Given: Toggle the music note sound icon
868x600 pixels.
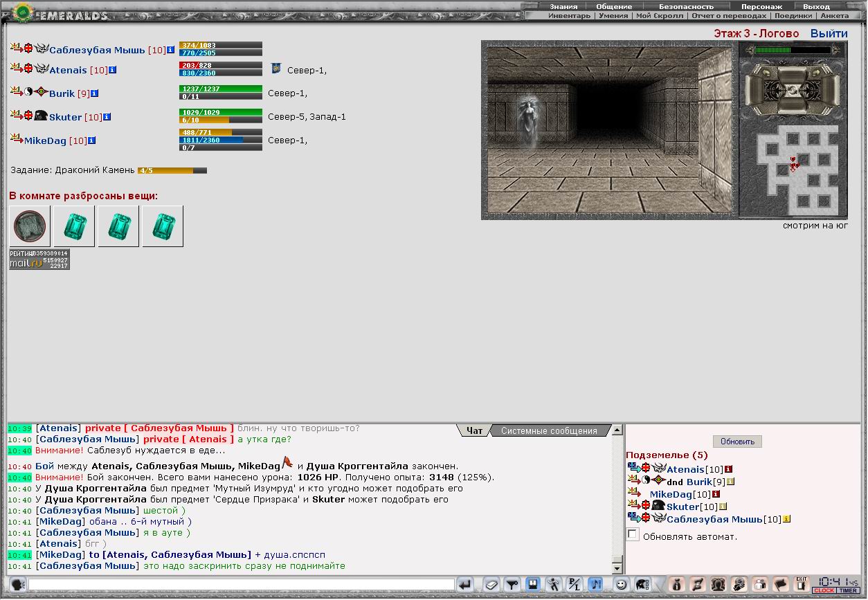Looking at the screenshot, I should pos(595,585).
